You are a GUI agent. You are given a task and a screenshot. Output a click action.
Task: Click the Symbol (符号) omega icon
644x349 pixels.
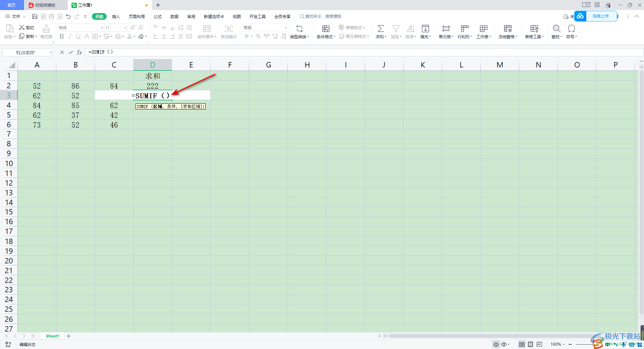572,29
